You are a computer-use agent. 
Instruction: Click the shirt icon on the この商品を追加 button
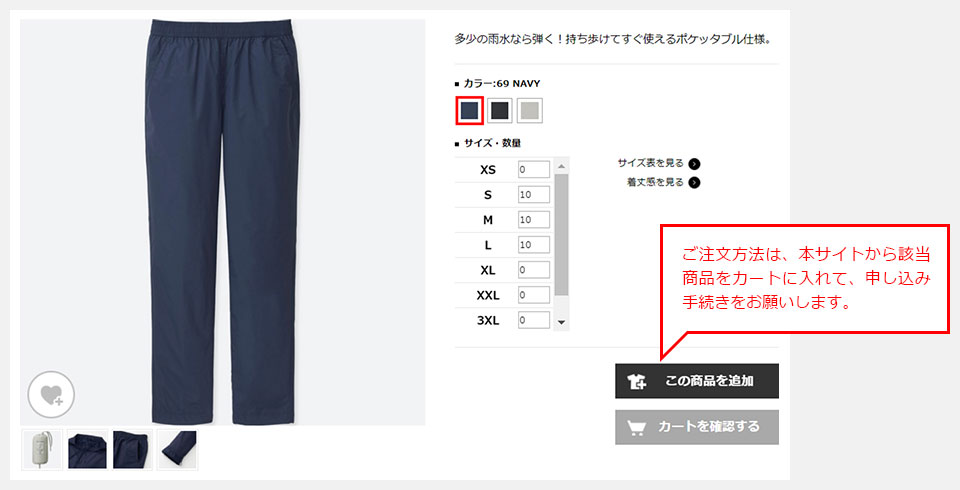coord(637,382)
